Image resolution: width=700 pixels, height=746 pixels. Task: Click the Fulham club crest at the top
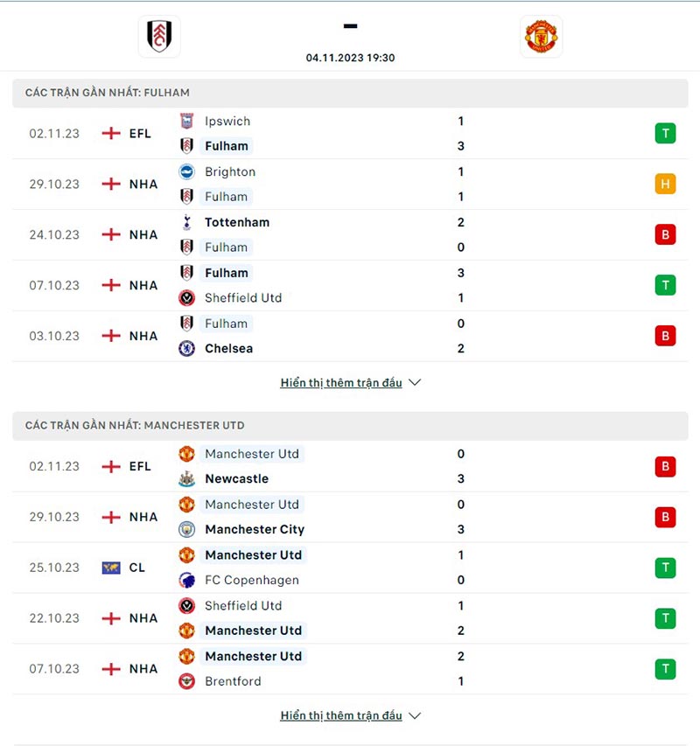coord(159,37)
